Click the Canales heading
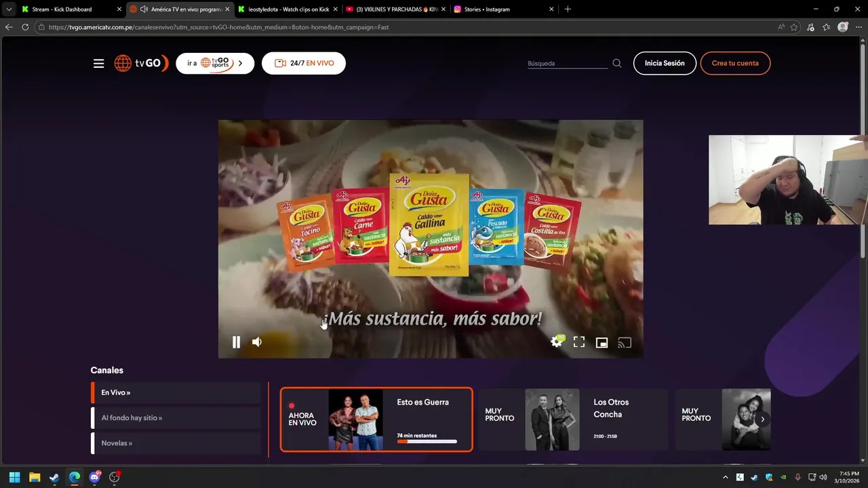Viewport: 868px width, 488px height. tap(107, 370)
